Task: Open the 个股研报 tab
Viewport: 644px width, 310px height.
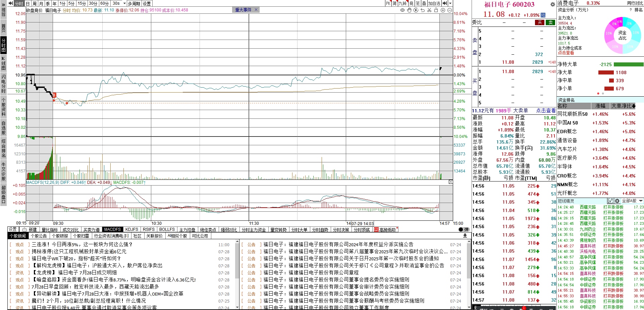Action: (x=60, y=236)
